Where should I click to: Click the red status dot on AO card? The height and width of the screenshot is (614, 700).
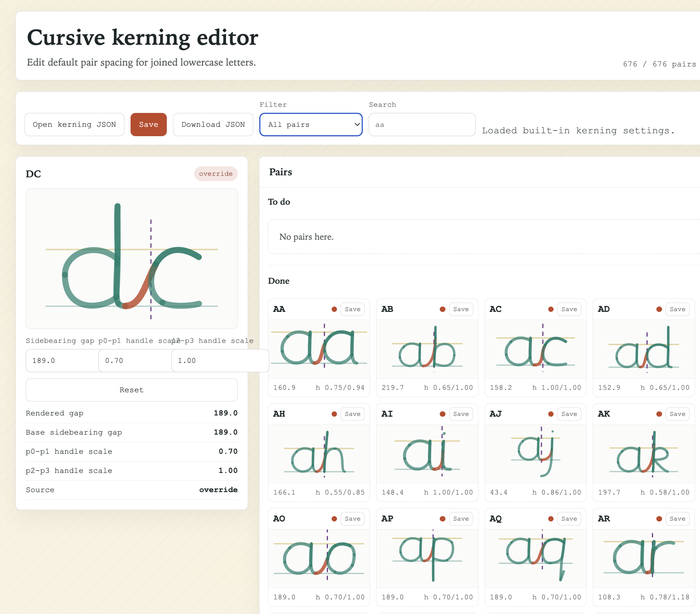click(x=334, y=519)
